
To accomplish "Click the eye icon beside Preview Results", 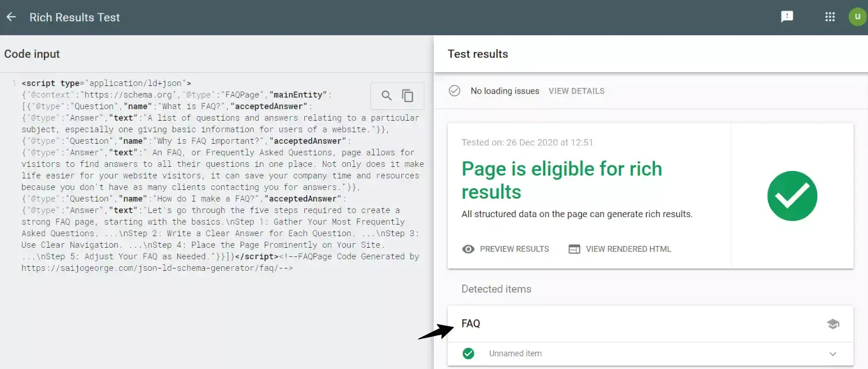I will coord(468,249).
